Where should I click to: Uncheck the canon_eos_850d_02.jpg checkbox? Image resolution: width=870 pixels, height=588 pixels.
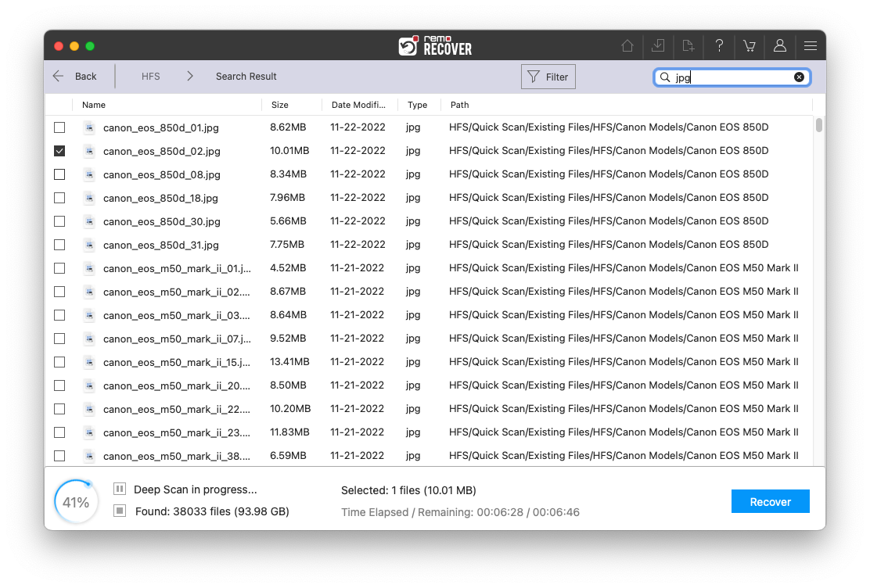[x=59, y=151]
